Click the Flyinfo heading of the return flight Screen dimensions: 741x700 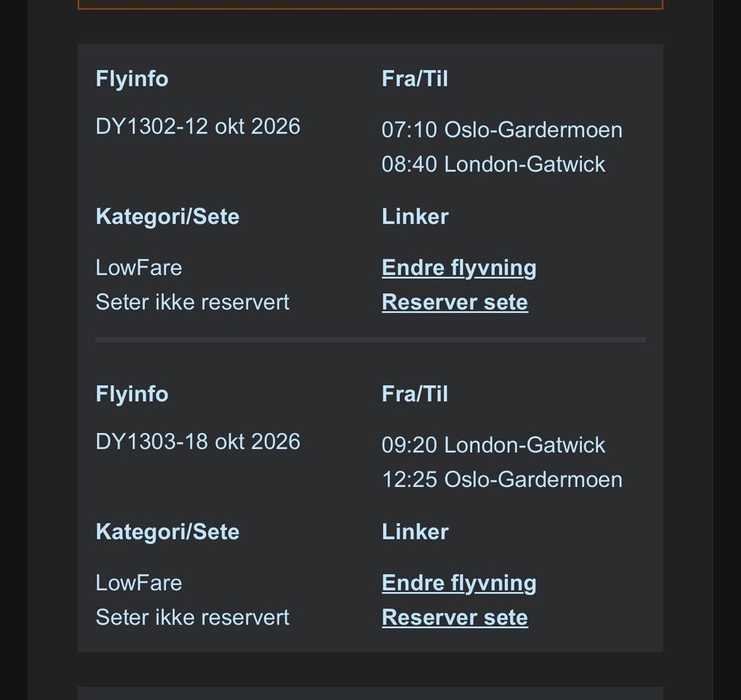click(x=132, y=394)
